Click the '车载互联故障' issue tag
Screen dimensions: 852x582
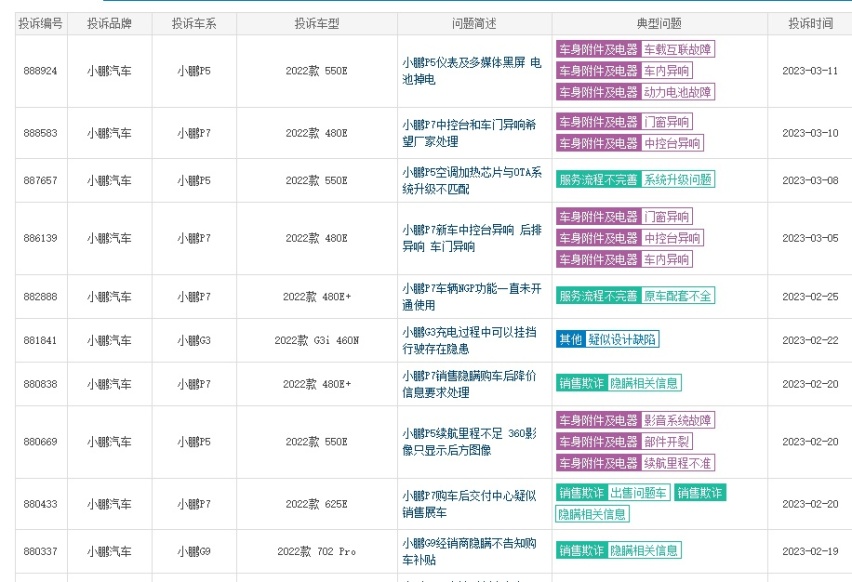click(x=678, y=49)
